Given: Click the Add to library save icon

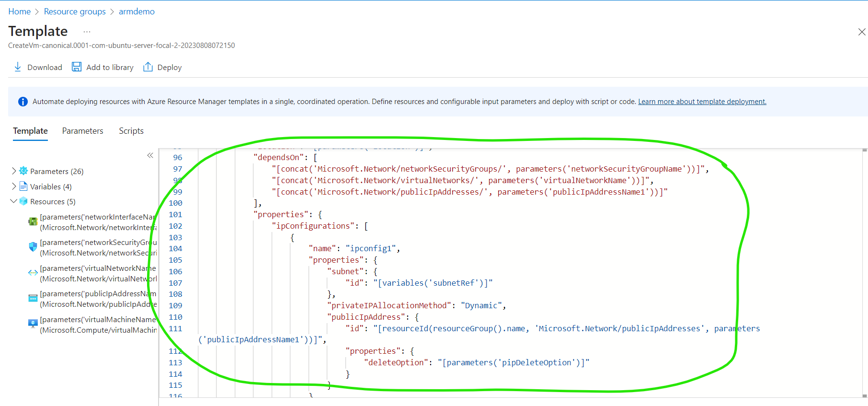Looking at the screenshot, I should (77, 67).
